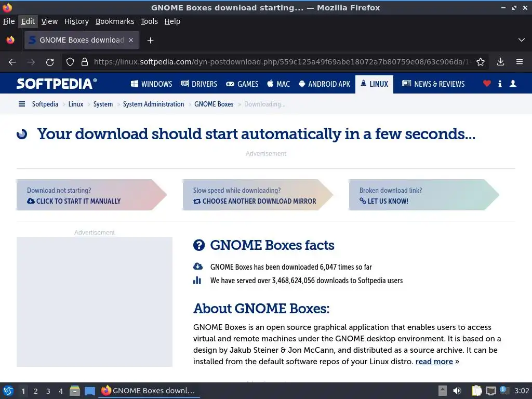
Task: Open the Tools menu
Action: (149, 21)
